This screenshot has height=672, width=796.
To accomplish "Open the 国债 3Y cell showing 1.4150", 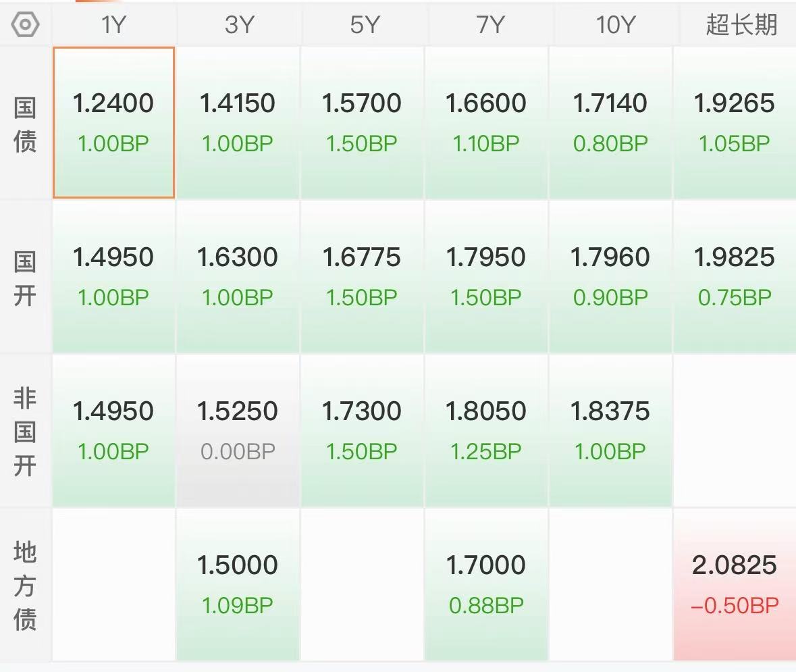I will point(238,122).
